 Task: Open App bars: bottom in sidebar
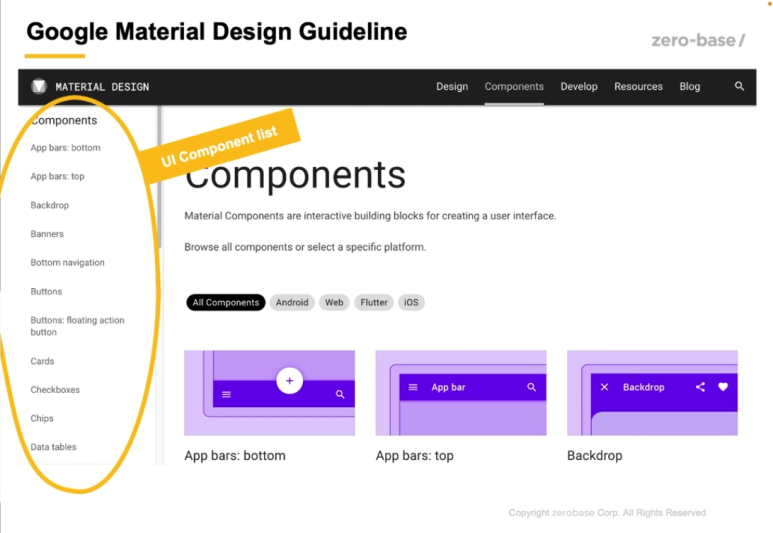(66, 148)
